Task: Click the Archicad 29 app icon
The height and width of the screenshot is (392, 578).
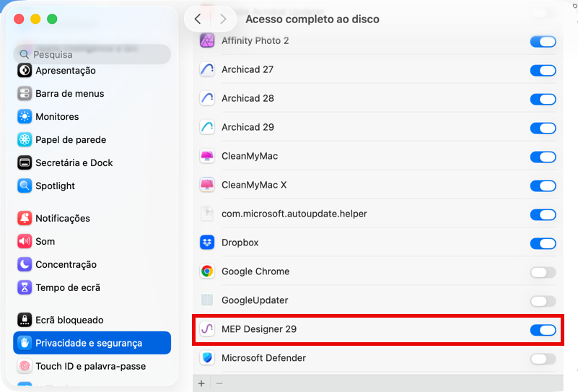Action: point(207,127)
